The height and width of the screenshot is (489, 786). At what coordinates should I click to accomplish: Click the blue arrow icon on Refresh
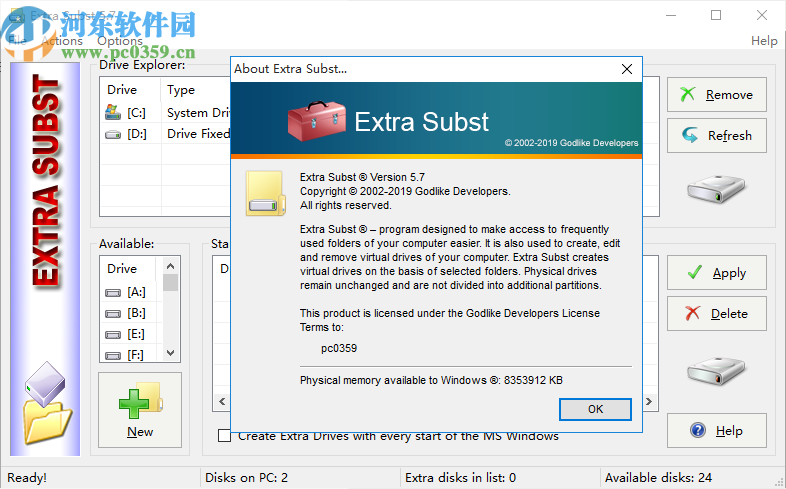point(690,135)
